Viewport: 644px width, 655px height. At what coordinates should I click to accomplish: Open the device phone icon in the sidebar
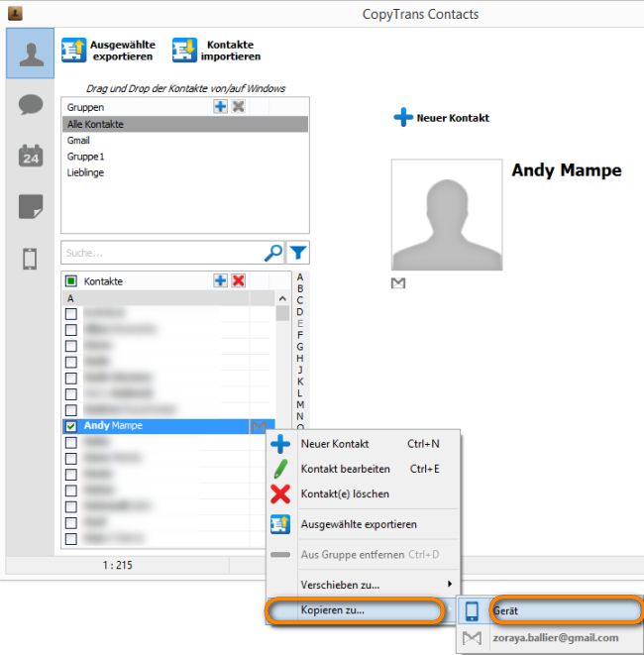pos(30,259)
